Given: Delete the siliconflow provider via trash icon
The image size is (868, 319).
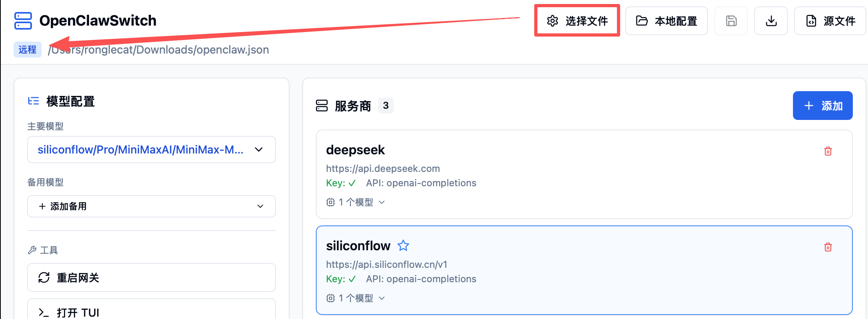Looking at the screenshot, I should tap(828, 247).
